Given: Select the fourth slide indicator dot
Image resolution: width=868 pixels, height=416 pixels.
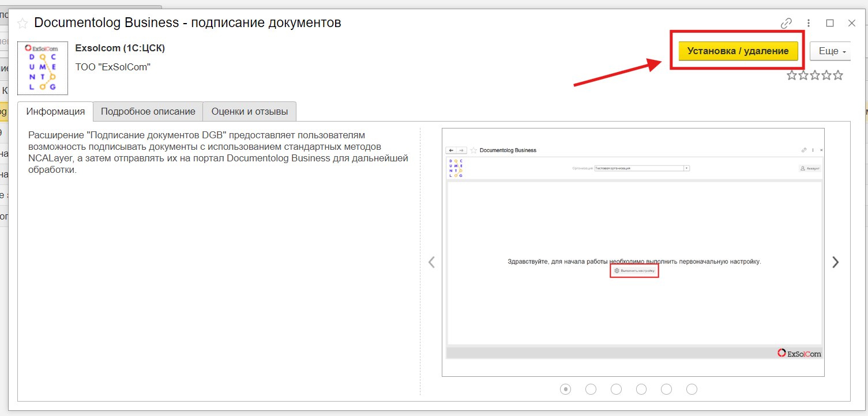Looking at the screenshot, I should tap(641, 389).
